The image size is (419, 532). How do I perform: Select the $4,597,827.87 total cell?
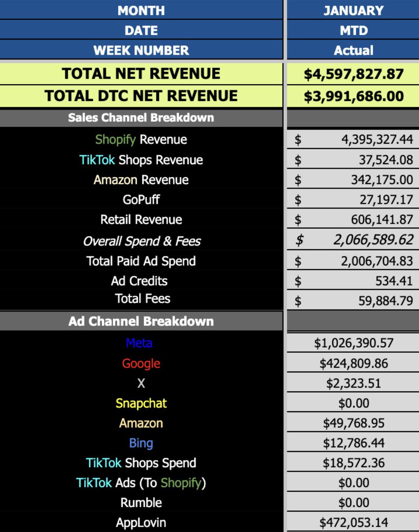(x=353, y=74)
